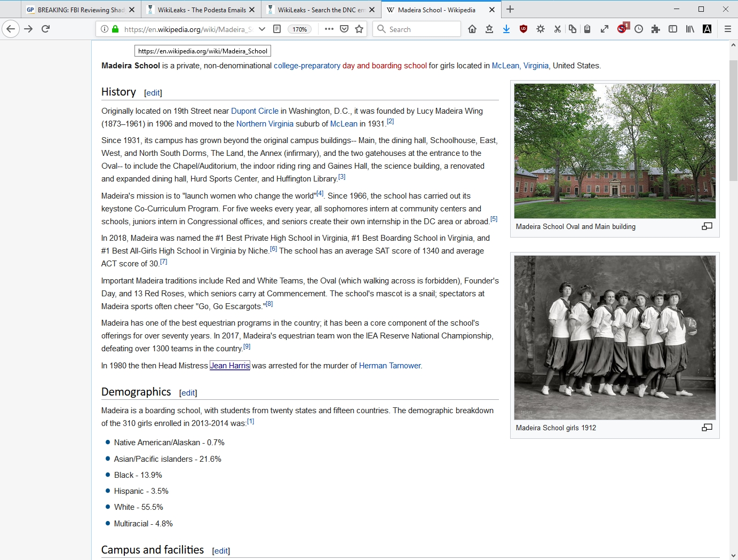Focus the browser Search box
The image size is (738, 560).
(417, 29)
